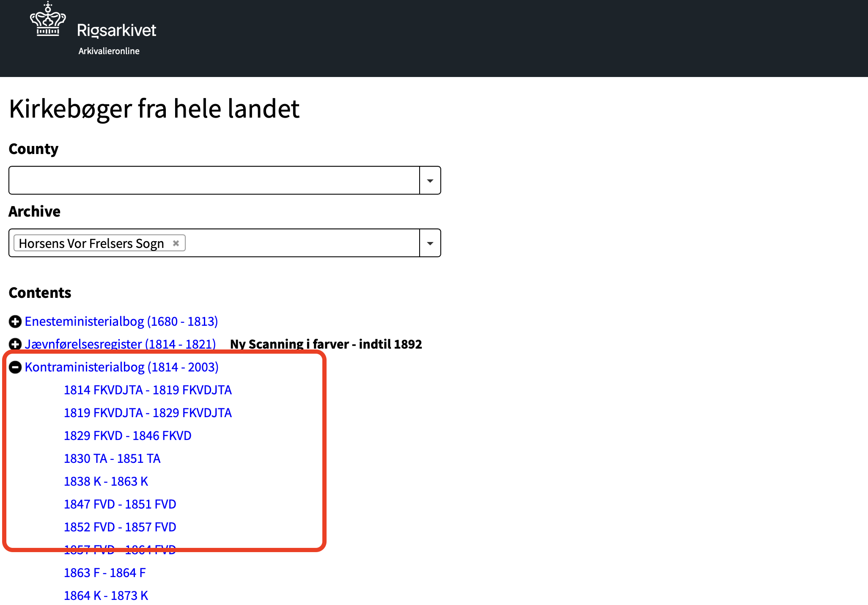Image resolution: width=868 pixels, height=605 pixels.
Task: Collapse Kontraministerialbog using its minus icon
Action: pos(15,367)
